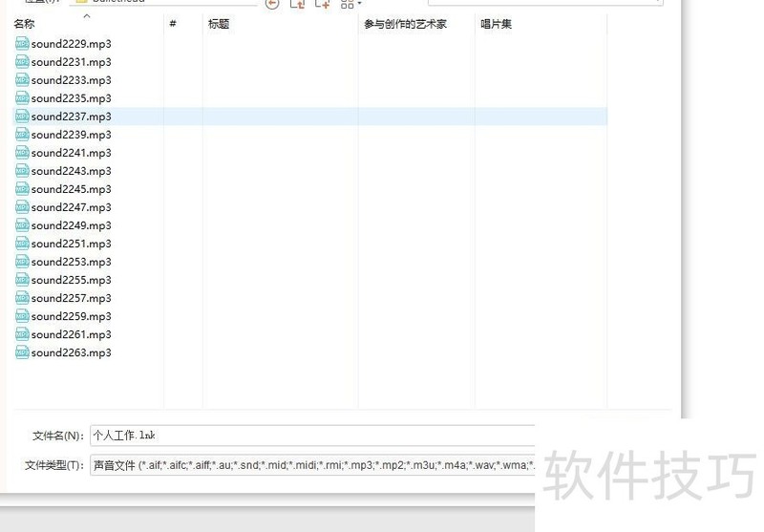Go back using the round back arrow icon

(272, 4)
